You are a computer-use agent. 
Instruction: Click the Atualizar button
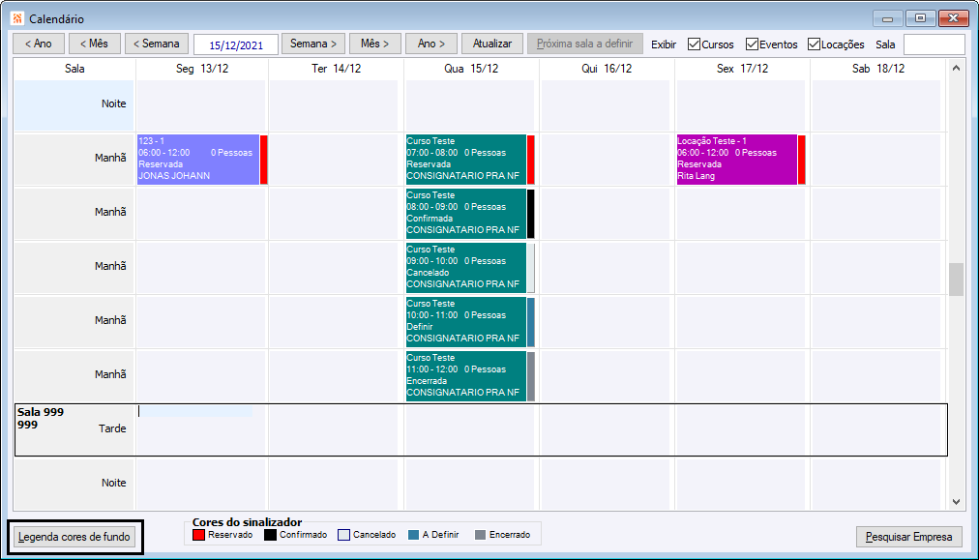(x=492, y=44)
